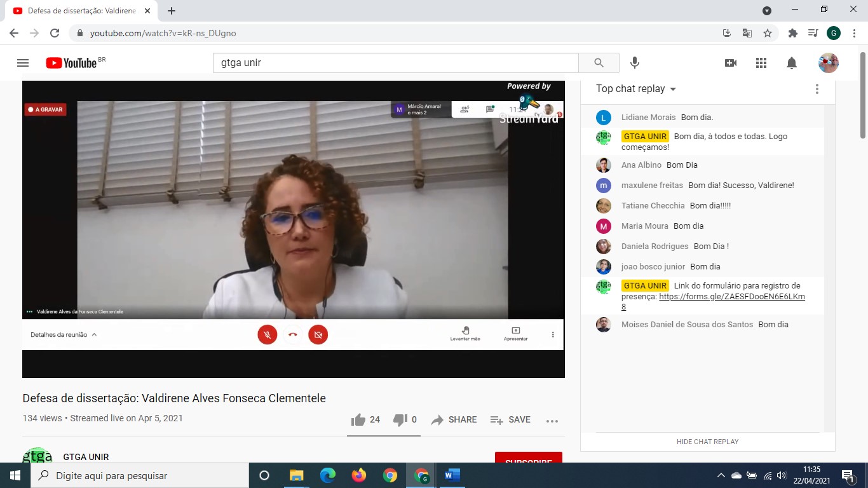Open chat replay three-dot options menu

(x=817, y=89)
